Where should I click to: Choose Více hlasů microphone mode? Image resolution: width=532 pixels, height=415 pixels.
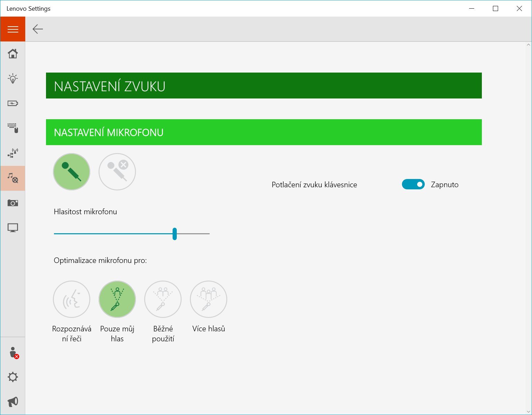click(209, 299)
